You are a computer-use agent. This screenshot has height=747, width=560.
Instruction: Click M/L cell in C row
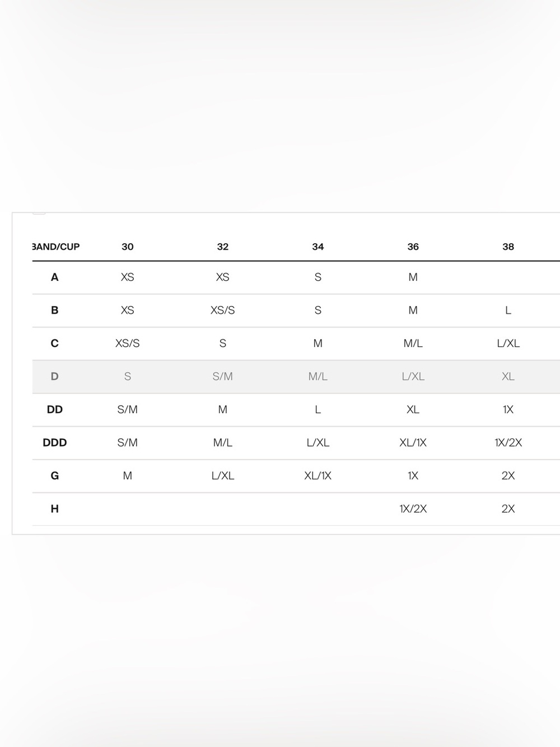coord(413,343)
